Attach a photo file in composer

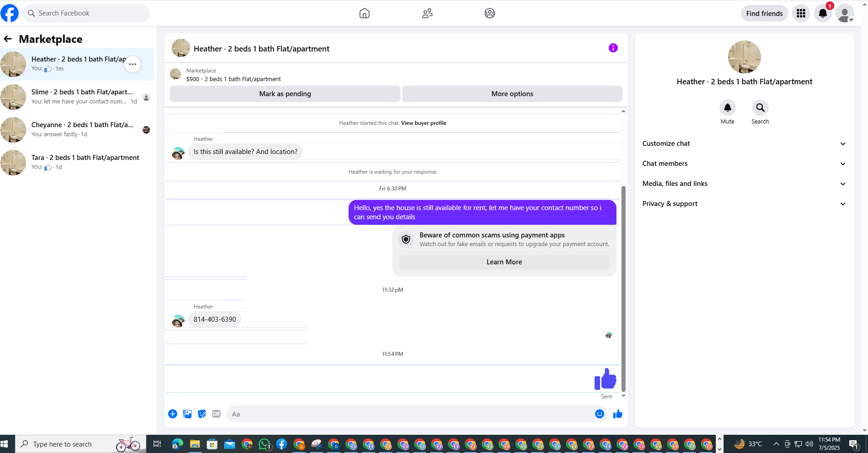point(187,414)
